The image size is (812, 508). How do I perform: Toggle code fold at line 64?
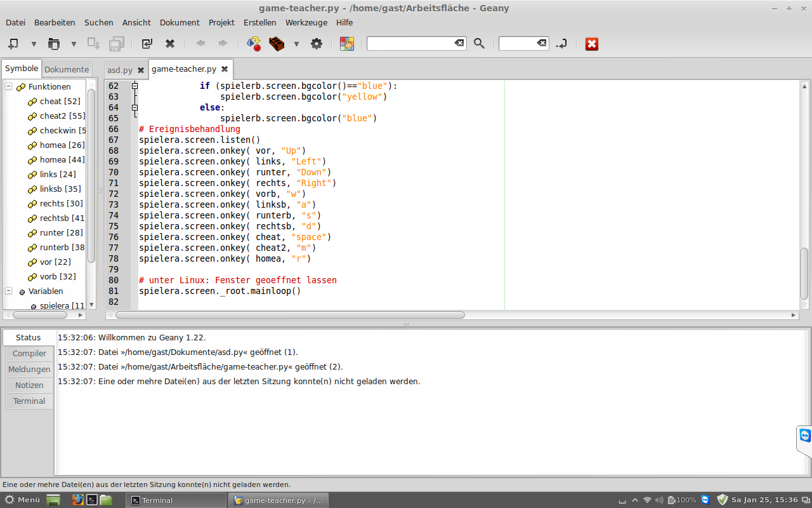point(134,107)
